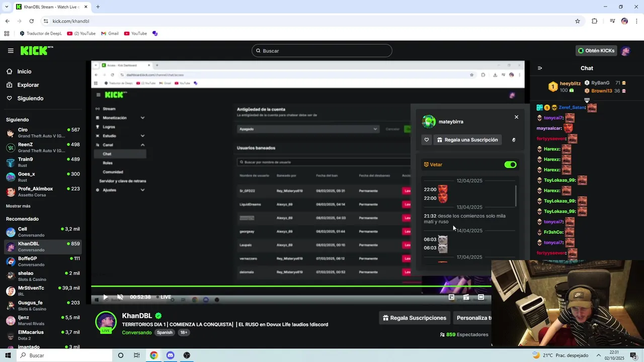Focus the Windows taskbar search box

pyautogui.click(x=64, y=355)
